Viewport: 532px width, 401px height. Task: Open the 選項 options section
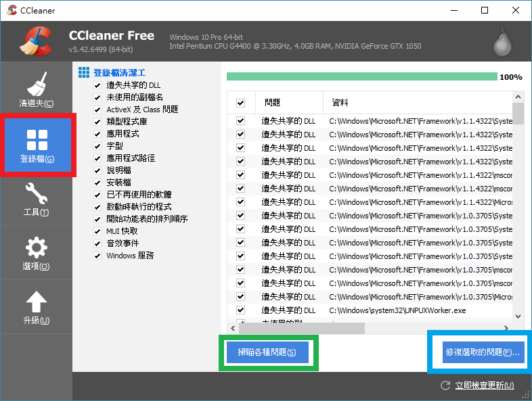click(37, 253)
